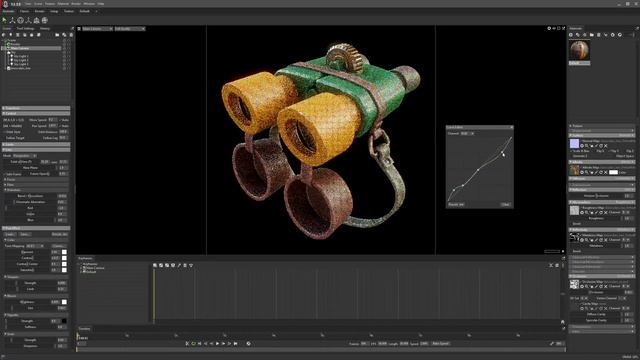Expand the binoculars_low tree item
This screenshot has width=640, height=360.
point(5,68)
